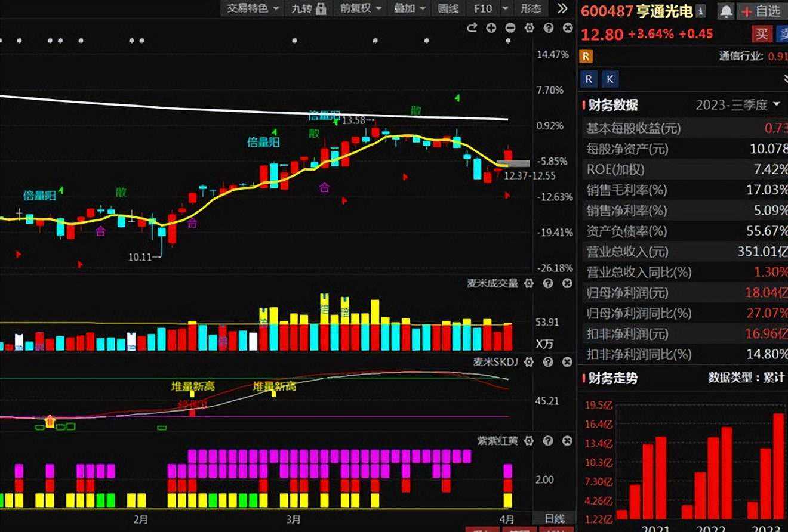The width and height of the screenshot is (788, 532).
Task: Zoom in the K-line chart with plus icon
Action: 491,28
